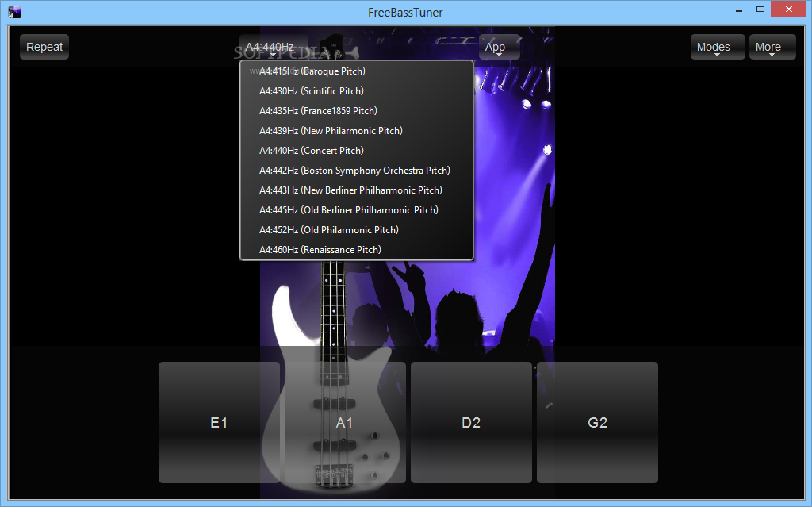Click the Repeat button
The image size is (812, 507).
pos(44,47)
